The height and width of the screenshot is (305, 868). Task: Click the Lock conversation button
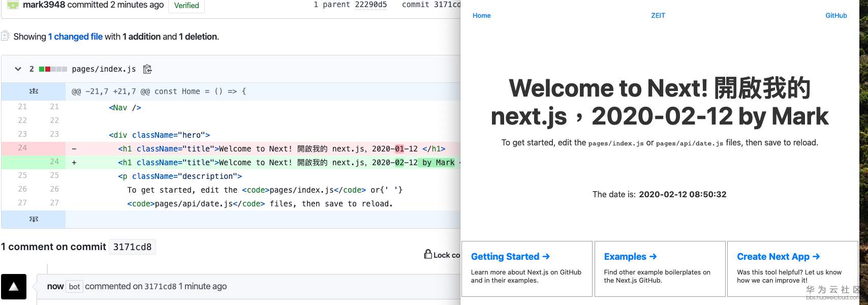point(442,254)
